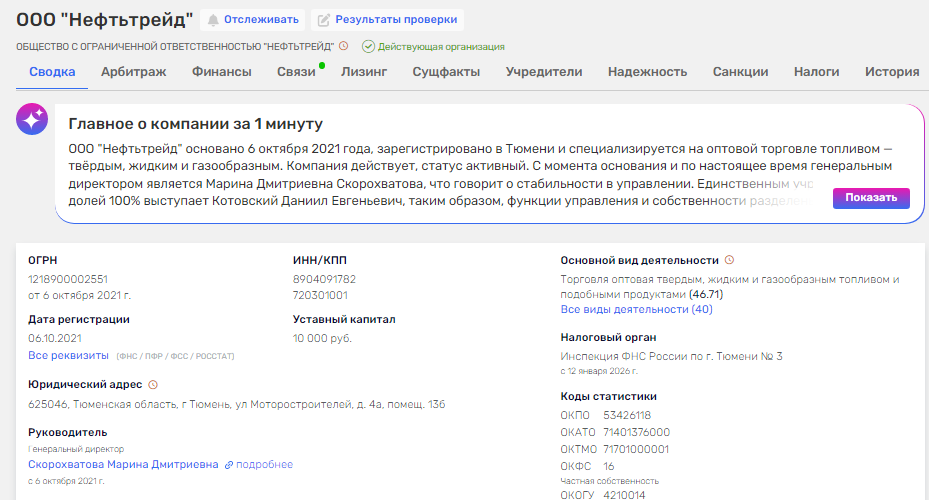Expand Все виды деятельности (40) list
The image size is (929, 500).
(x=636, y=309)
